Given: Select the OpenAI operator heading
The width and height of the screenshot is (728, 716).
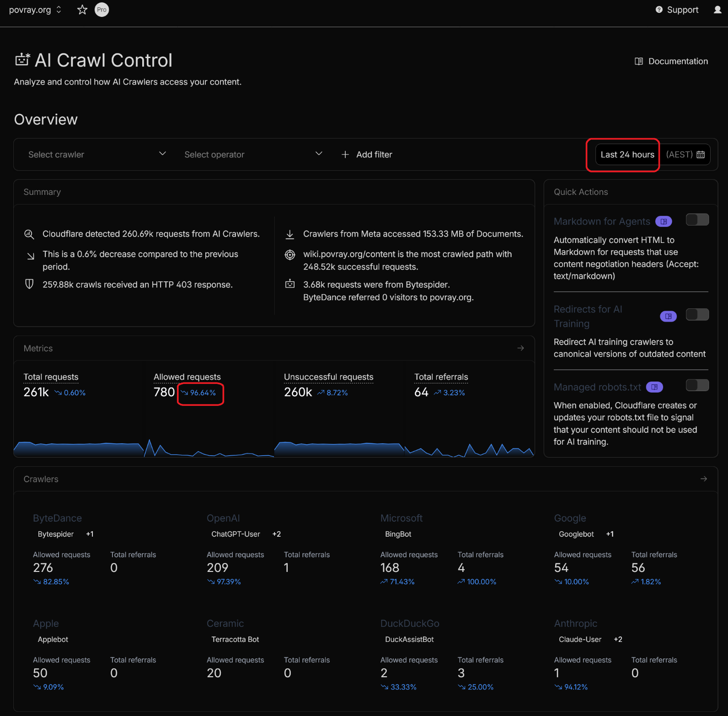Looking at the screenshot, I should (x=223, y=518).
